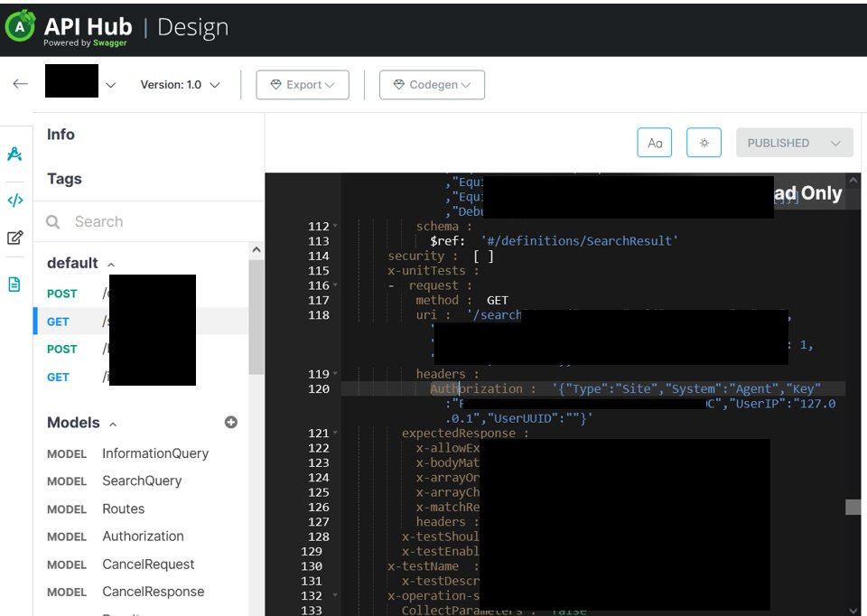Open the Info section
This screenshot has width=867, height=616.
[x=60, y=135]
